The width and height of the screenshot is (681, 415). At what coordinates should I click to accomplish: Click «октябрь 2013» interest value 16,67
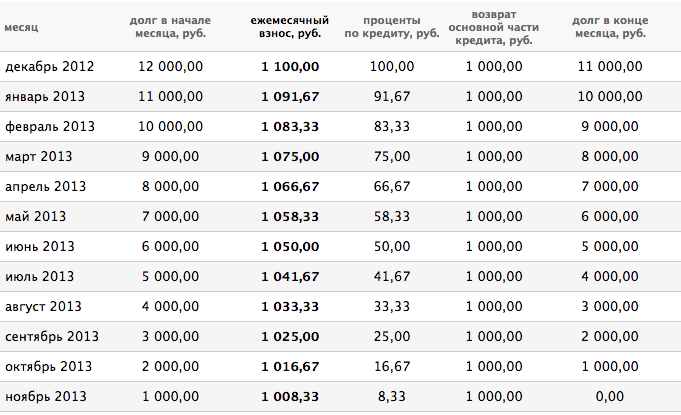(x=392, y=366)
